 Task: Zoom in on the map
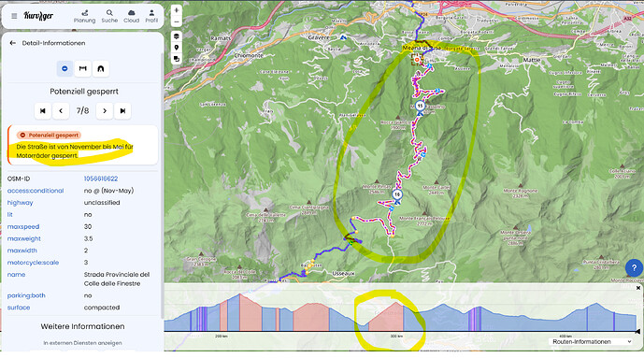tap(177, 10)
